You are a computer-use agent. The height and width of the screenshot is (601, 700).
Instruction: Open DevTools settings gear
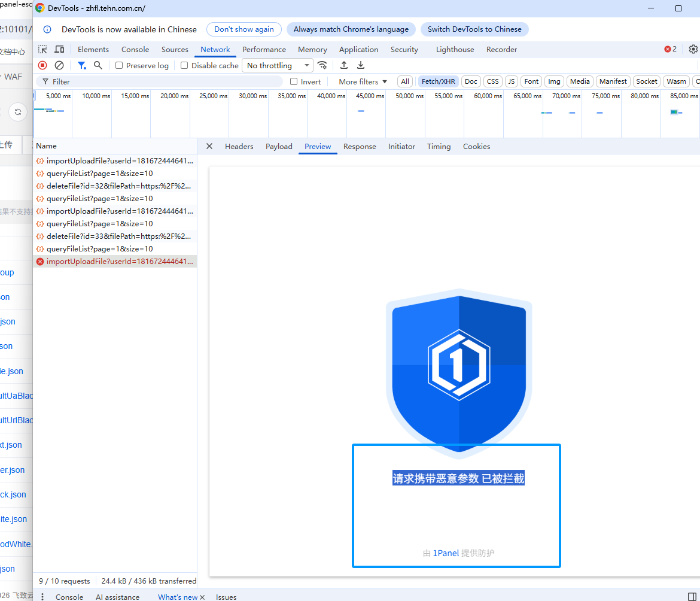693,50
